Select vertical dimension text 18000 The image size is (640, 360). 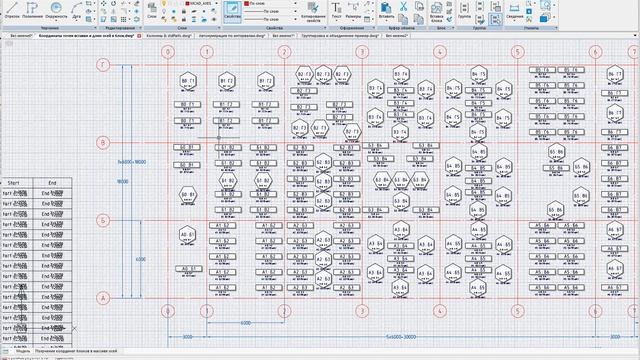pyautogui.click(x=123, y=182)
